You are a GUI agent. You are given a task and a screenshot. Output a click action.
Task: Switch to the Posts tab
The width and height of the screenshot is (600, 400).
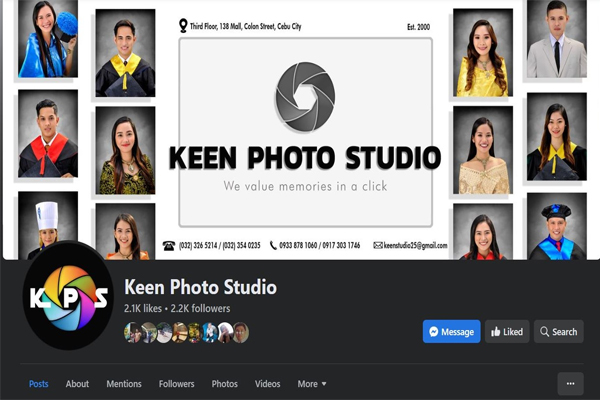click(39, 384)
